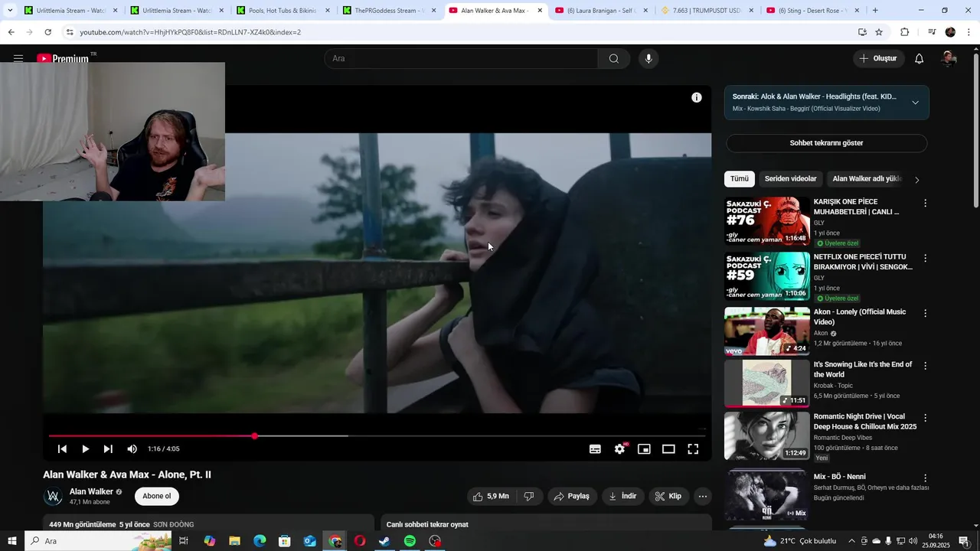
Task: Open Alan Walker channel avatar
Action: (x=54, y=497)
